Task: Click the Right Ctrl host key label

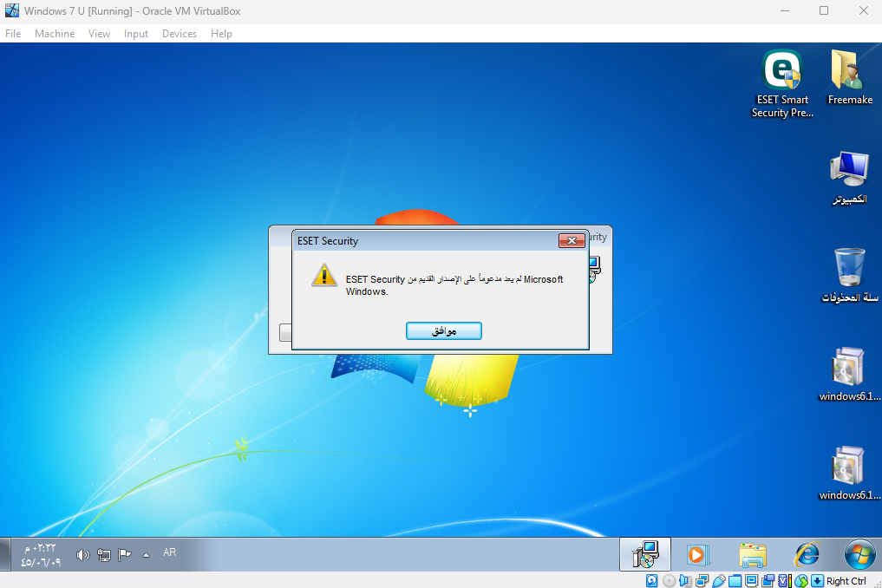Action: click(846, 581)
